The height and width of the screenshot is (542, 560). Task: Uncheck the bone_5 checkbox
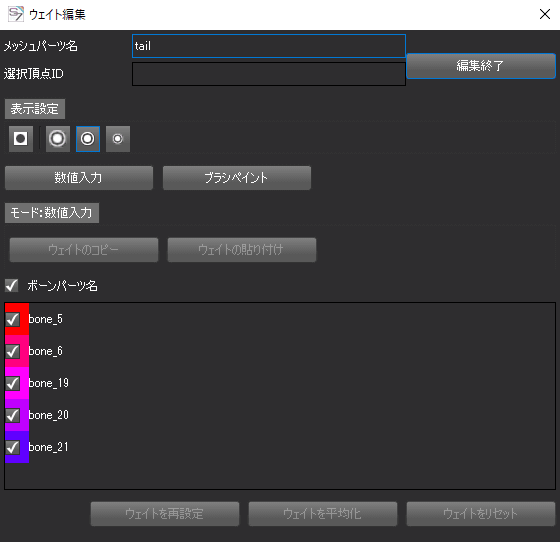click(x=13, y=319)
